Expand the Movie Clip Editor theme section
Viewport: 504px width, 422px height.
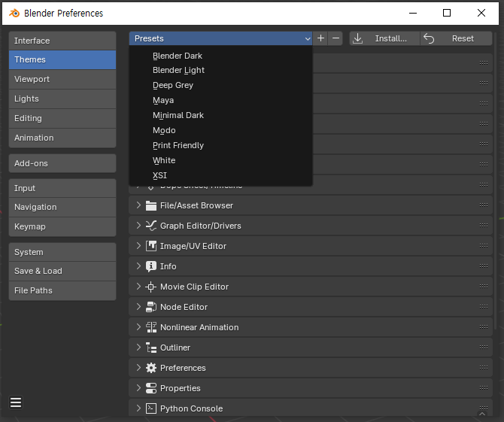click(138, 286)
